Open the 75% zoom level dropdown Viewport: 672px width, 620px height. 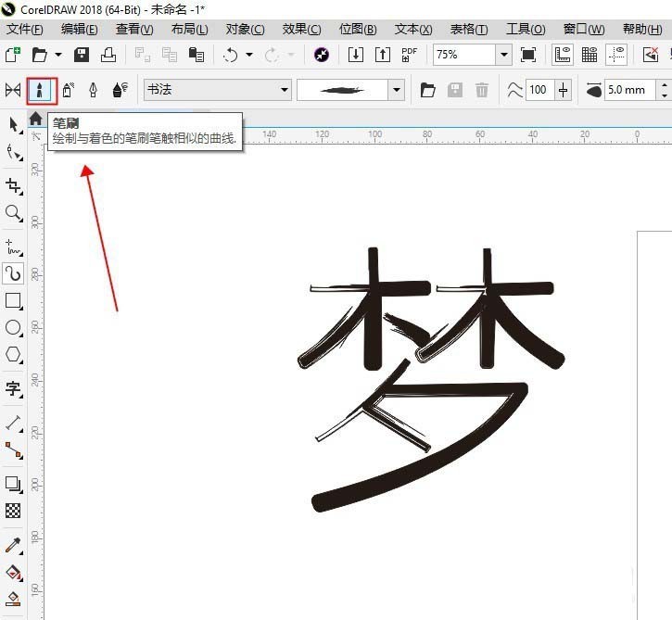point(503,55)
